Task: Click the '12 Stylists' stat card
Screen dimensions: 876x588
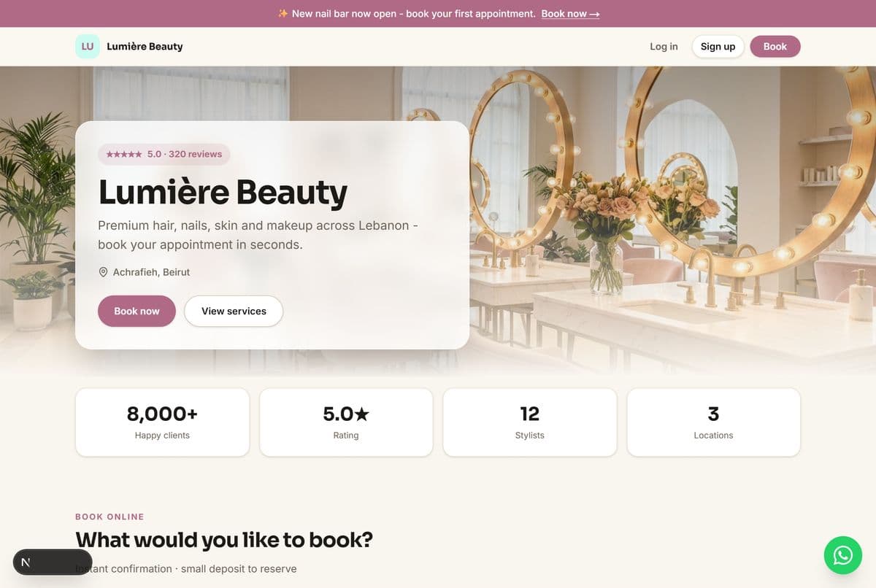Action: click(x=530, y=422)
